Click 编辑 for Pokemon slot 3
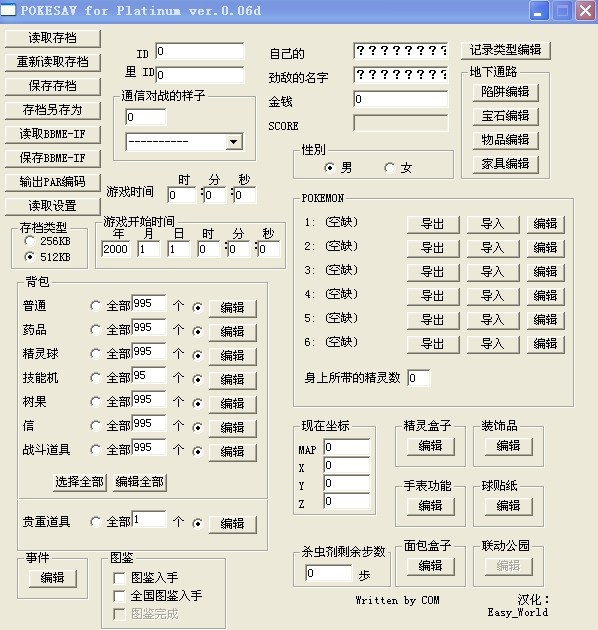 click(546, 272)
